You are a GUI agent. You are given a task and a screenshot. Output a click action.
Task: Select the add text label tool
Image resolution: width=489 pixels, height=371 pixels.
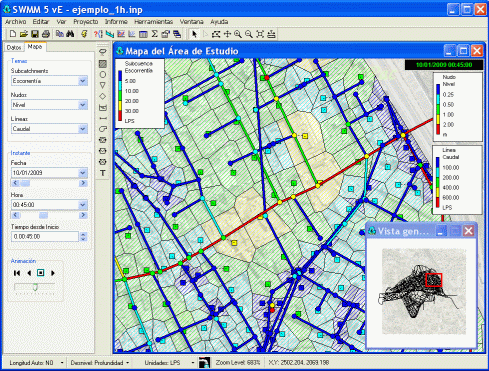pos(103,173)
